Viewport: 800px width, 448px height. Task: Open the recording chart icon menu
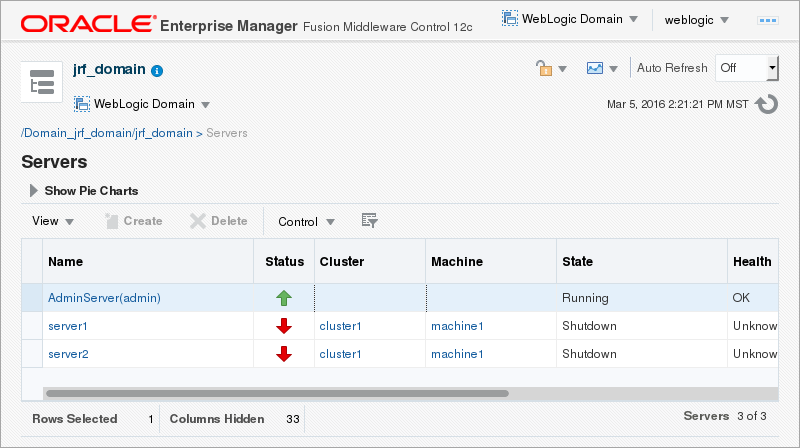click(602, 68)
